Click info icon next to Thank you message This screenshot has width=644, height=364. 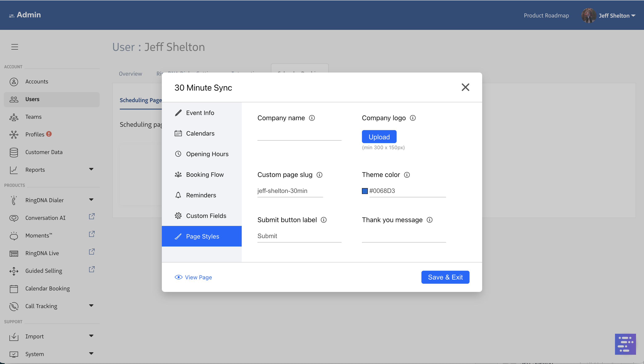point(429,220)
